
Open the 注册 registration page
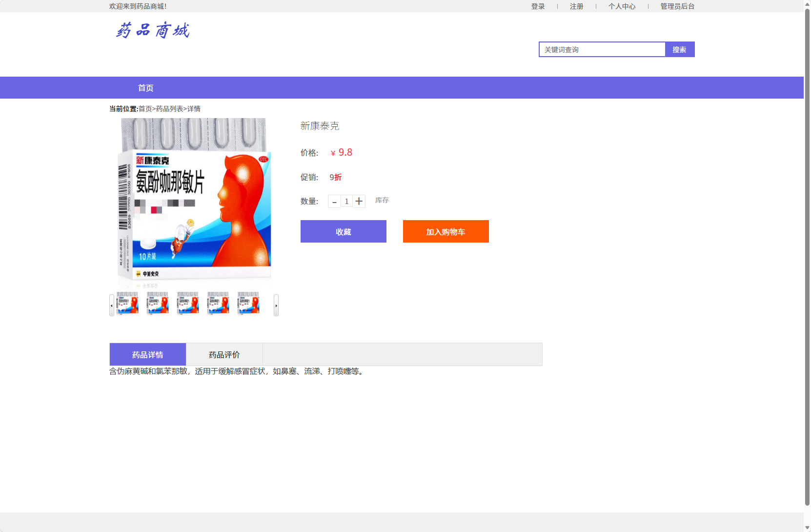(x=576, y=6)
